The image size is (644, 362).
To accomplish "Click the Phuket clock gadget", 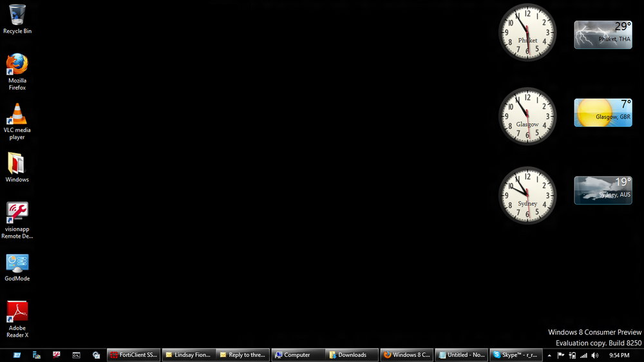I will pos(527,32).
